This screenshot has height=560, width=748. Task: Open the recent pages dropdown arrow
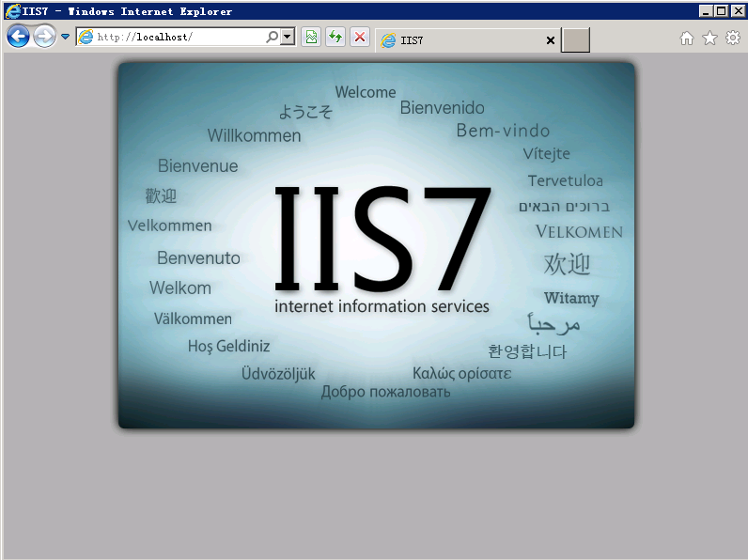click(x=66, y=37)
